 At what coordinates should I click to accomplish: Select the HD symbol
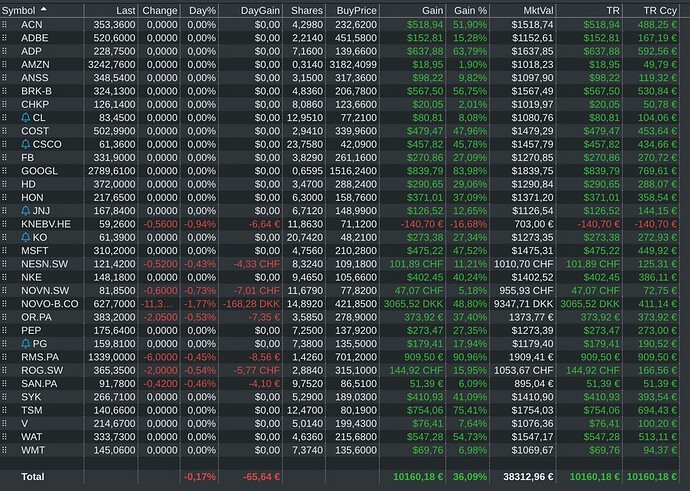(28, 184)
